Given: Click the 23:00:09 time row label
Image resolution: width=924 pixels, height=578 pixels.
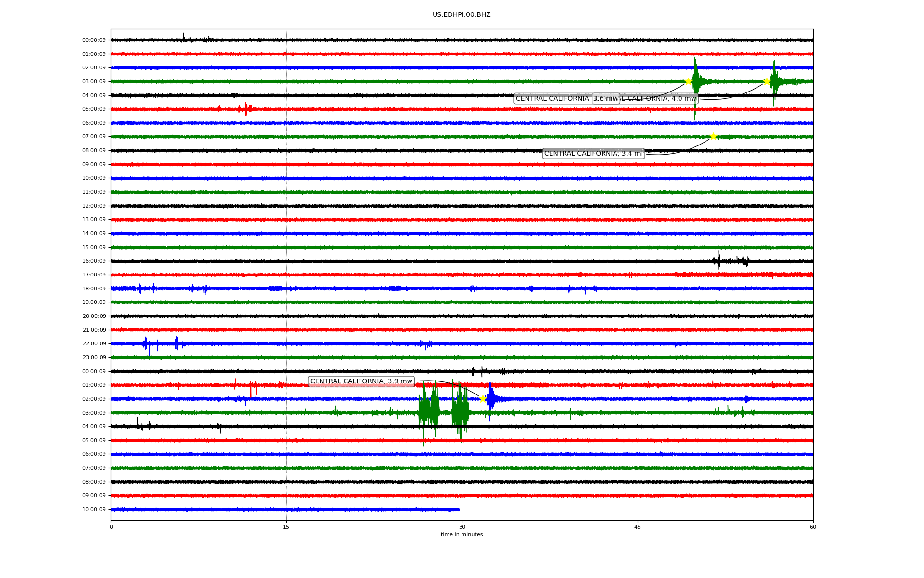Looking at the screenshot, I should point(94,358).
